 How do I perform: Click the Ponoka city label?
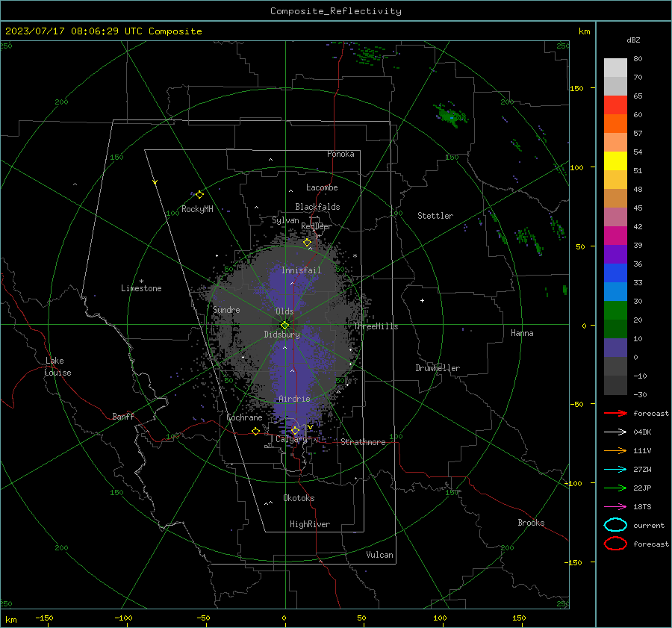pos(340,154)
